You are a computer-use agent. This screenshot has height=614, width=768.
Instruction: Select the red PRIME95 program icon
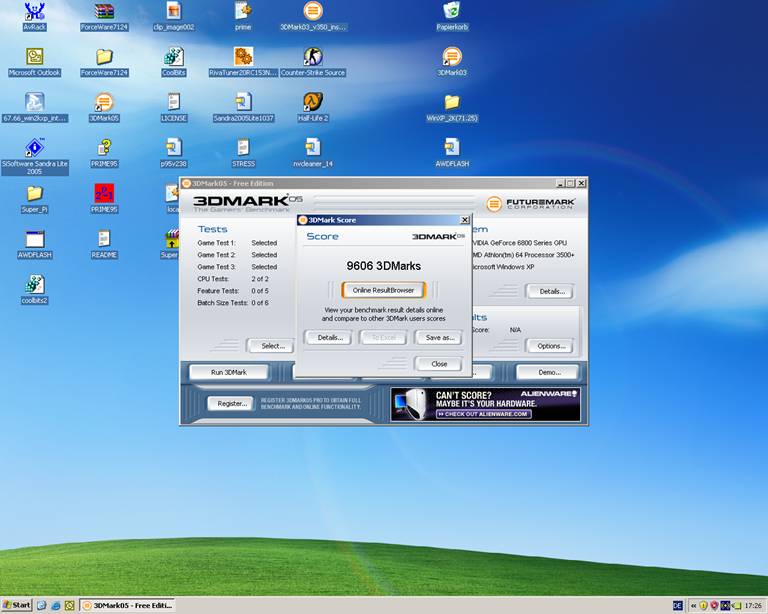coord(104,198)
